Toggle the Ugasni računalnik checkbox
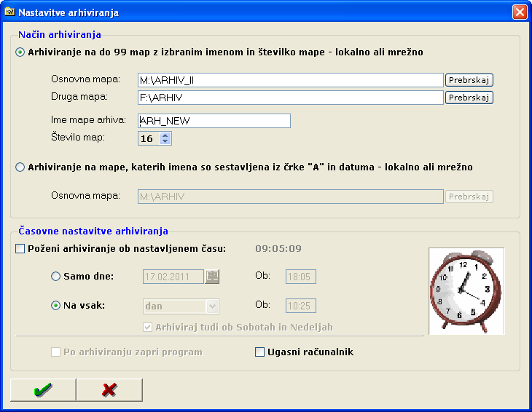Viewport: 532px width, 412px height. click(x=260, y=352)
